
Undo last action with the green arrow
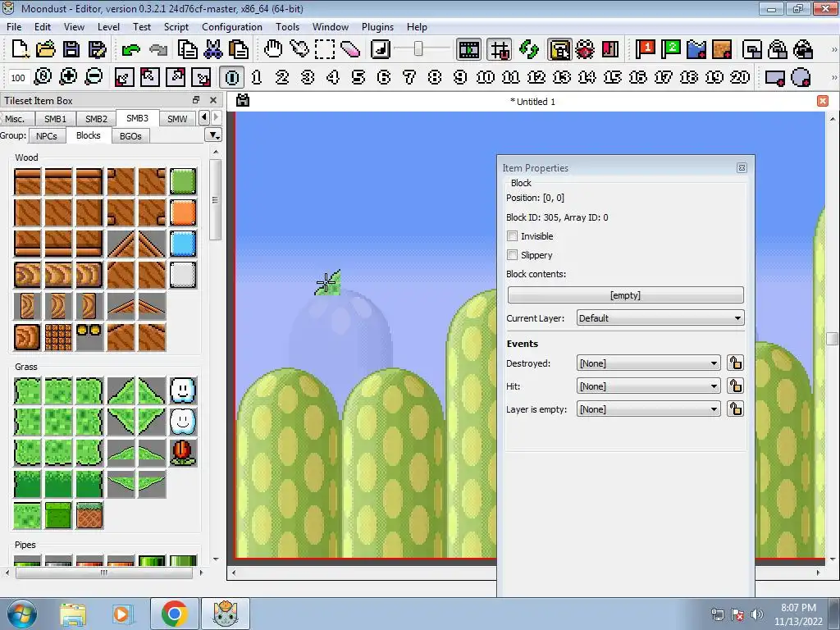[130, 49]
